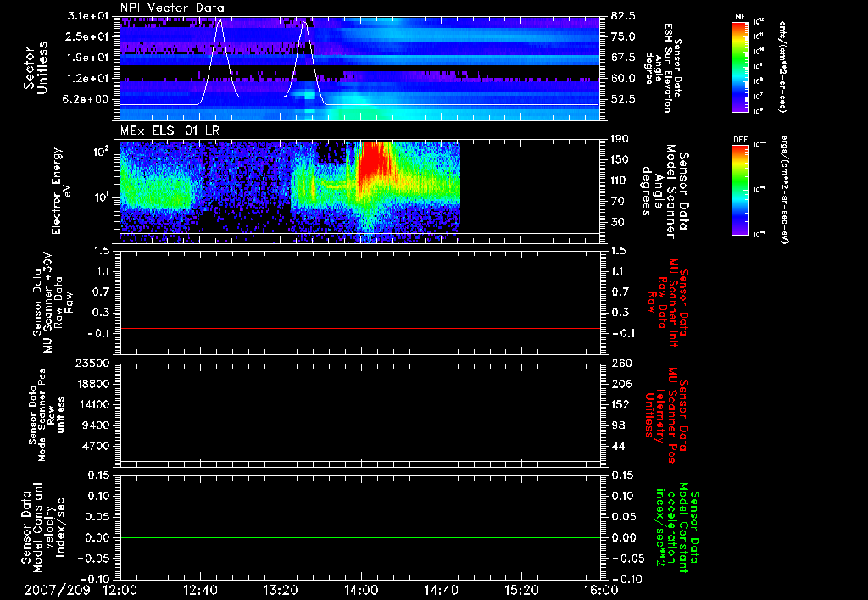Click the 15:20 time axis label
This screenshot has height=600, width=868.
click(521, 590)
